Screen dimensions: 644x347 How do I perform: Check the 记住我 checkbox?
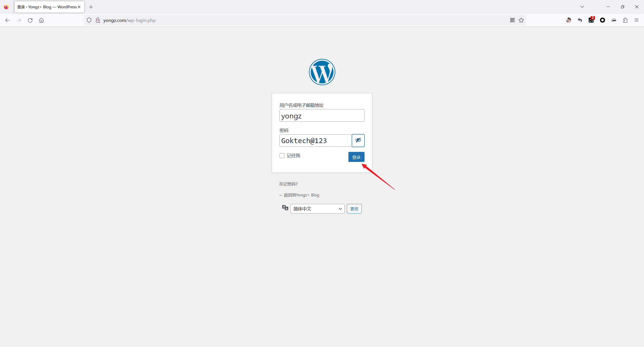[282, 156]
